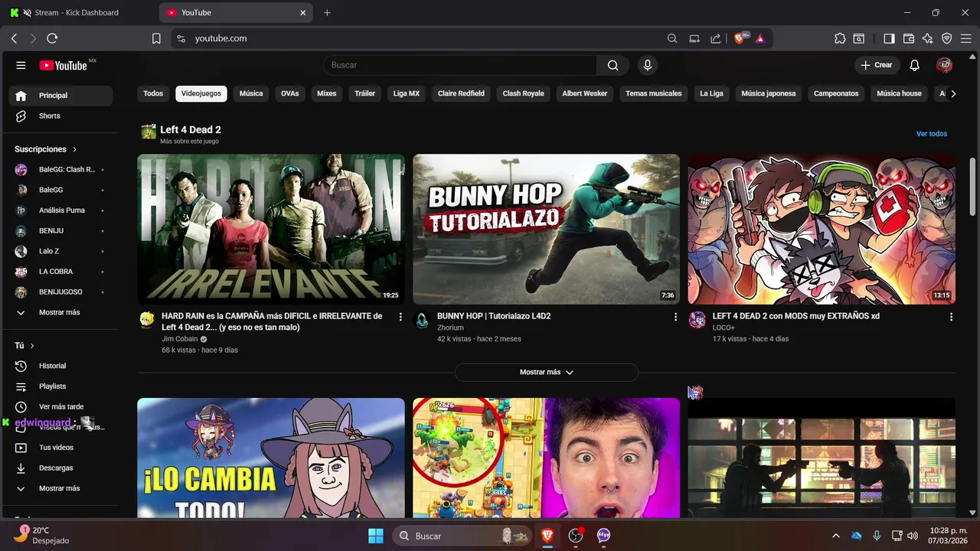Click the search magnifier button

click(612, 65)
